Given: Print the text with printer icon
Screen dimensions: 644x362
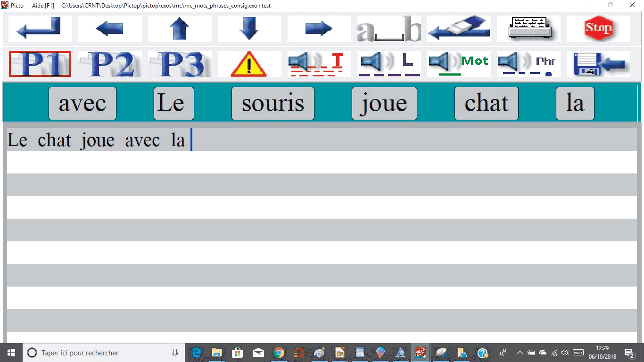Looking at the screenshot, I should click(x=528, y=29).
